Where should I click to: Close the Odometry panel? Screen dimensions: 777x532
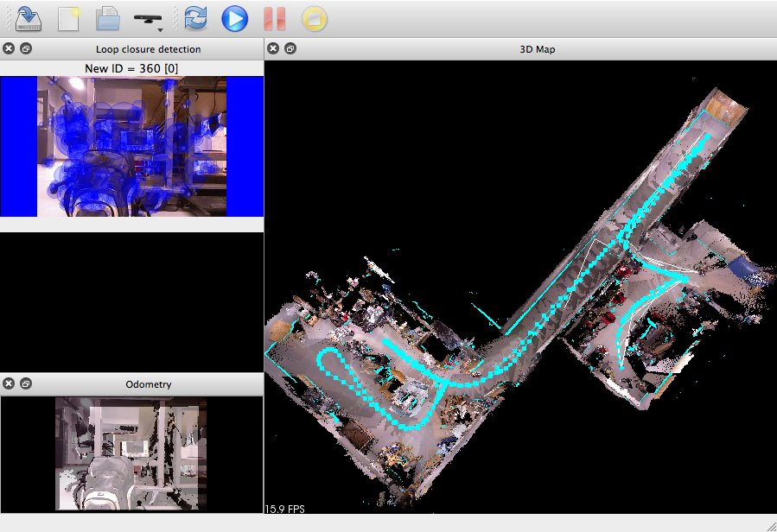tap(10, 384)
